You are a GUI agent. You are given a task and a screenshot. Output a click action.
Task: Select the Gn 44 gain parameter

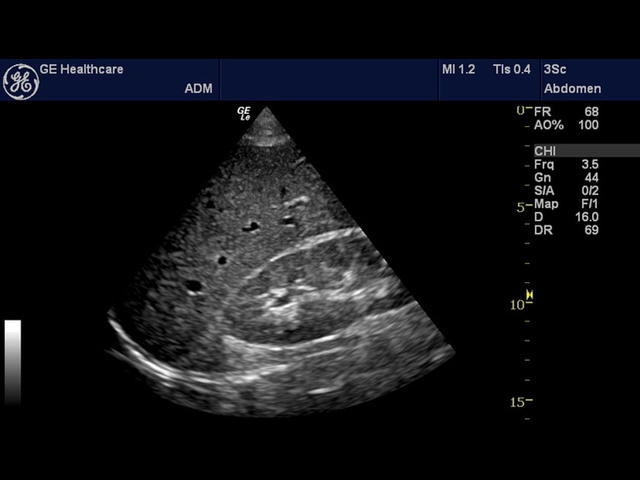(x=566, y=177)
